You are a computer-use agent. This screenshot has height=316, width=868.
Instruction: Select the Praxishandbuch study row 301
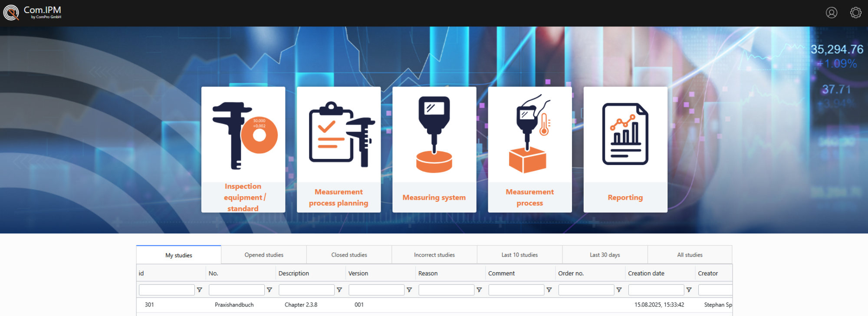[234, 305]
